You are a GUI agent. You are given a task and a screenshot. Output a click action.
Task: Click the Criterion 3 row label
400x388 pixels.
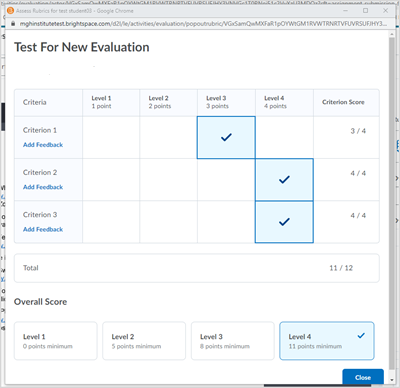click(x=40, y=215)
